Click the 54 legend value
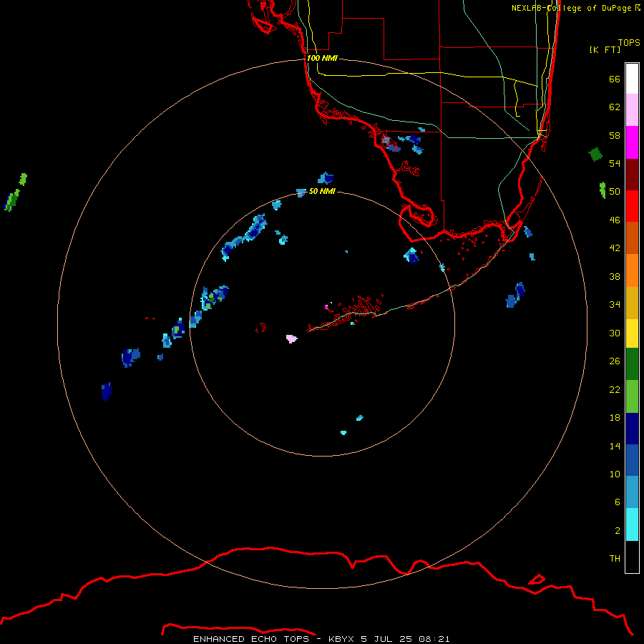Screen dimensions: 644x644 (615, 163)
